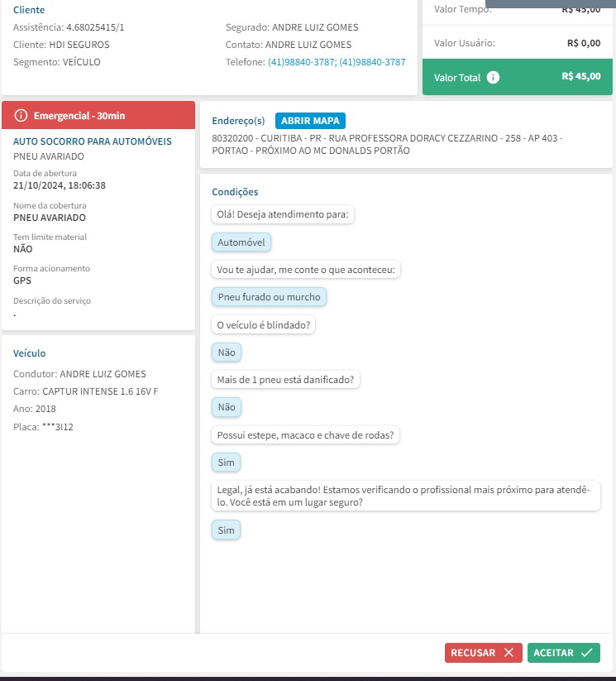Select the Automóvel answer chip
This screenshot has width=616, height=681.
click(241, 242)
